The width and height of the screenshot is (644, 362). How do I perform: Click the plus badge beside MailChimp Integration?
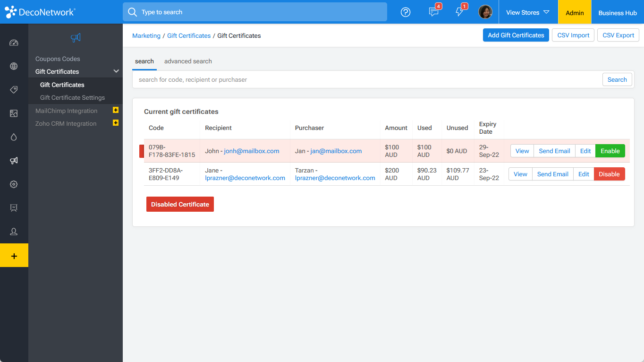[116, 110]
